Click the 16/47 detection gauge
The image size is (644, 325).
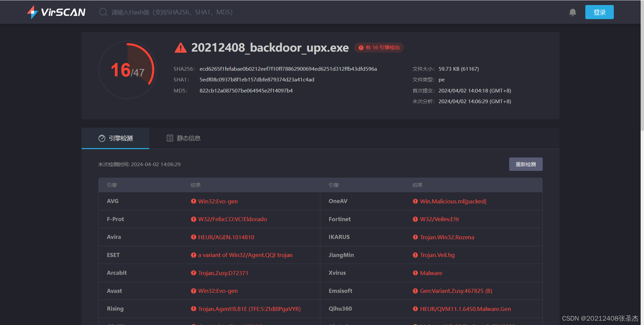pos(128,70)
